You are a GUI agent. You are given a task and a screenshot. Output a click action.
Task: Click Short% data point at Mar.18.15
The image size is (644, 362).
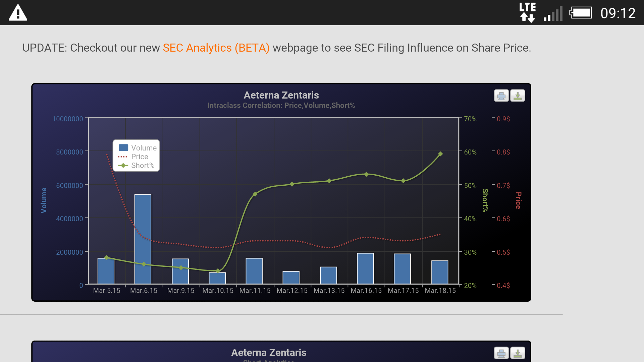[x=440, y=154]
